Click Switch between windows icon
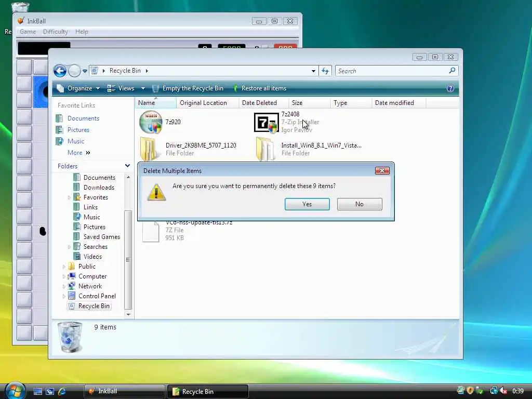This screenshot has height=399, width=532. tap(50, 391)
